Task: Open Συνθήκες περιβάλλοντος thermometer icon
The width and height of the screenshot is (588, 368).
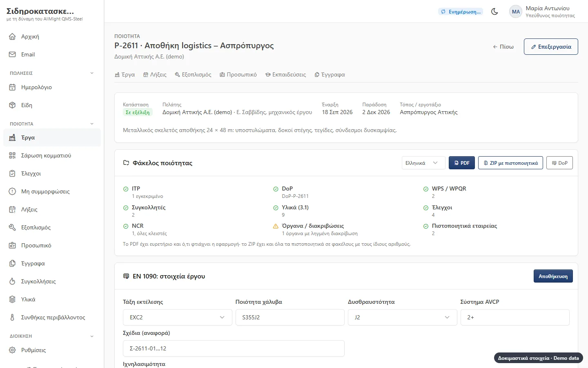Action: 12,317
